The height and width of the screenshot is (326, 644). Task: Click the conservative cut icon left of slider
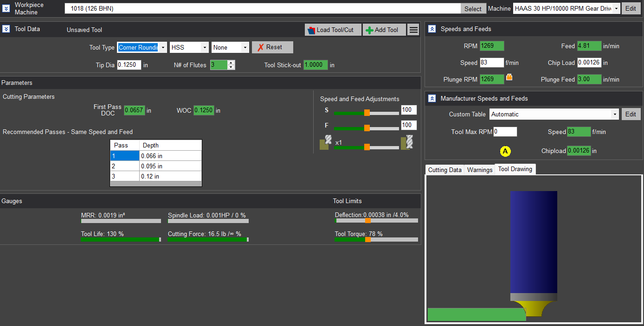(325, 142)
